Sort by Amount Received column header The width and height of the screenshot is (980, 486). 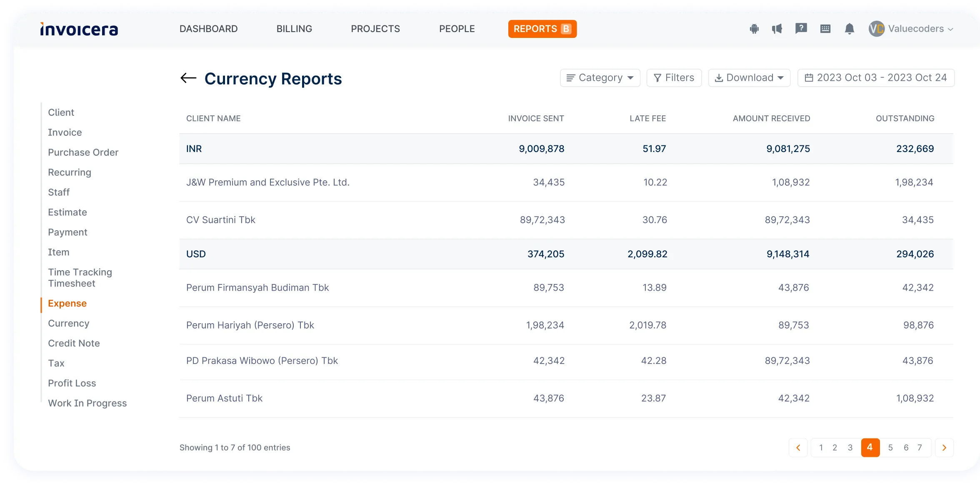(x=771, y=119)
